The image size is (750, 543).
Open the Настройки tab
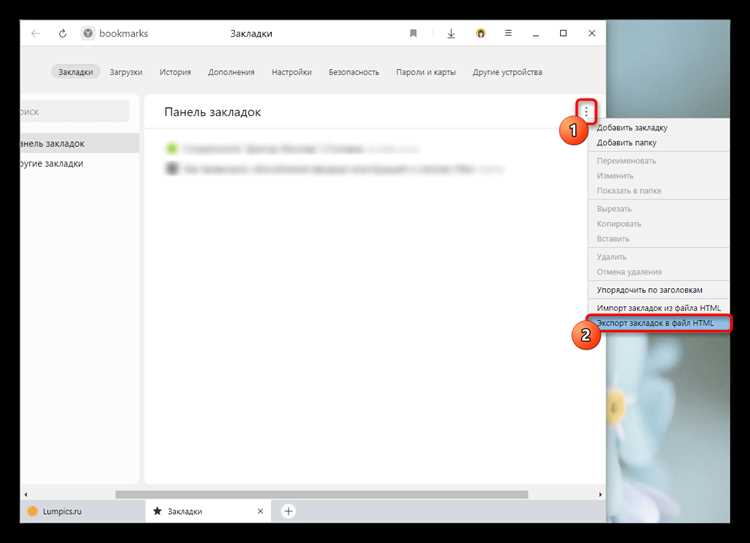click(291, 72)
